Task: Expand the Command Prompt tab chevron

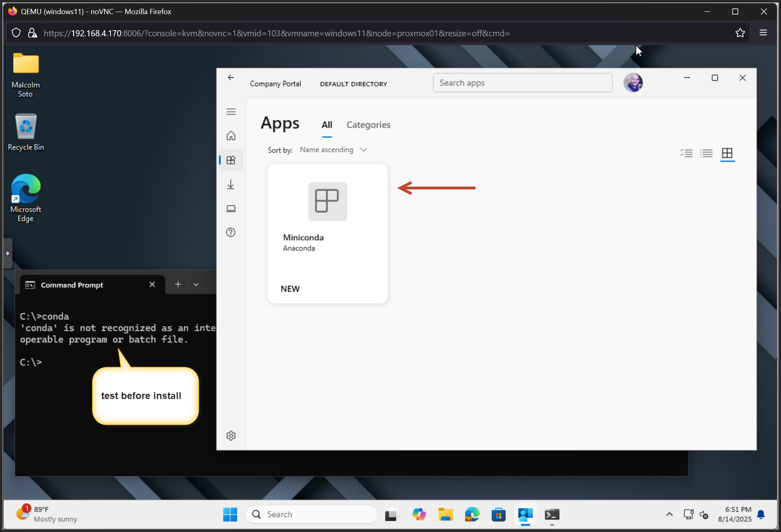Action: click(x=196, y=284)
